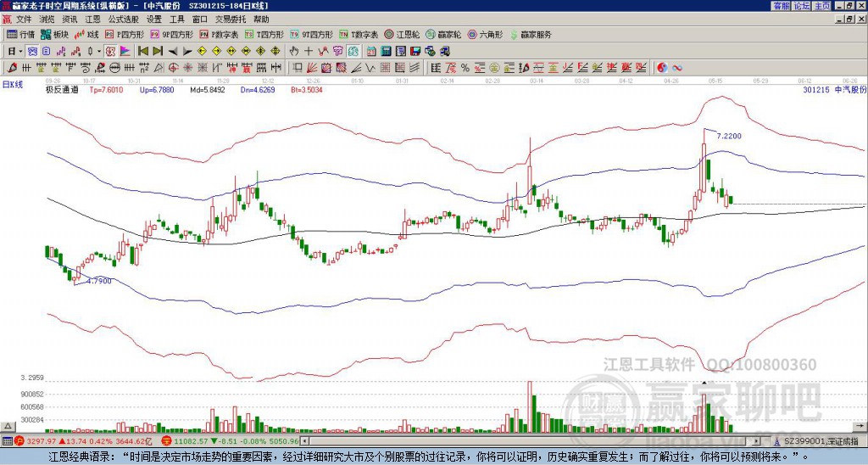Viewport: 868px width, 465px height.
Task: Click the 论坛 link in title bar
Action: tap(801, 5)
